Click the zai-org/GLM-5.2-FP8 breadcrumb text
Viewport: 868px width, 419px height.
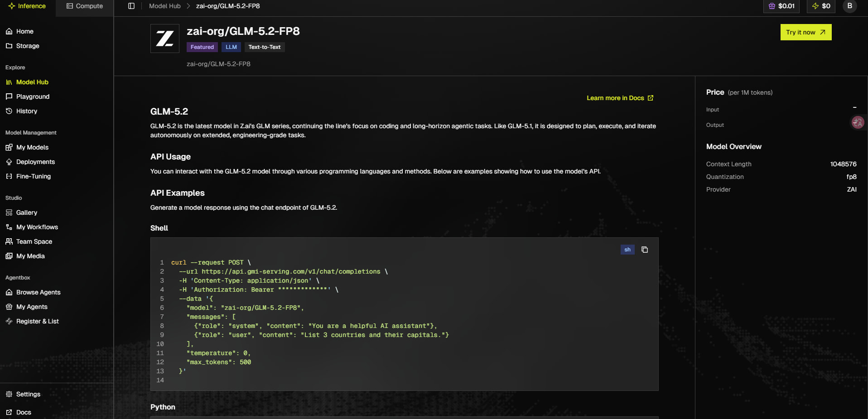pos(228,6)
